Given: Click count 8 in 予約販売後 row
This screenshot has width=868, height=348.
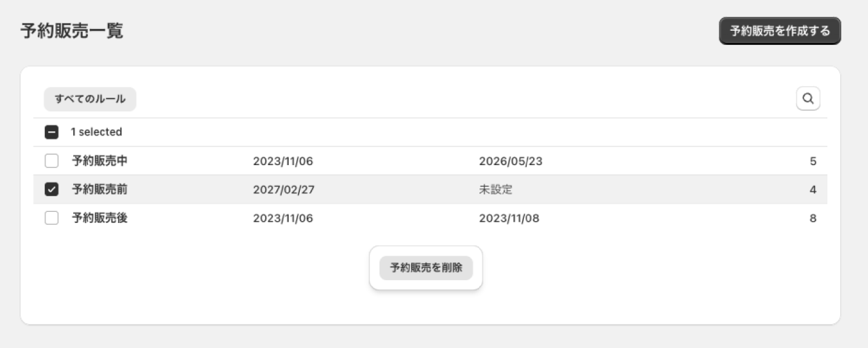Looking at the screenshot, I should (813, 218).
